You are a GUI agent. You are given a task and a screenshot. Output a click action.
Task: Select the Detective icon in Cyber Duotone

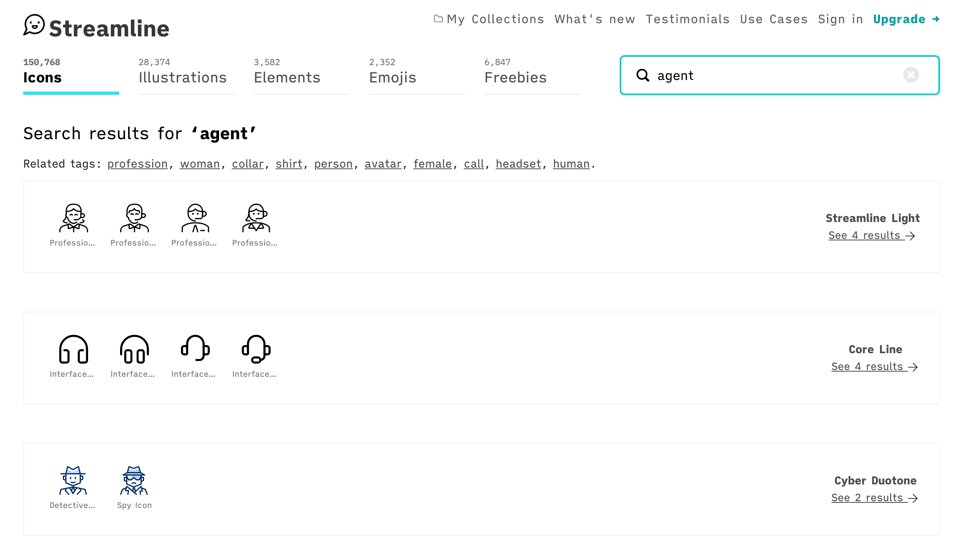pos(73,480)
